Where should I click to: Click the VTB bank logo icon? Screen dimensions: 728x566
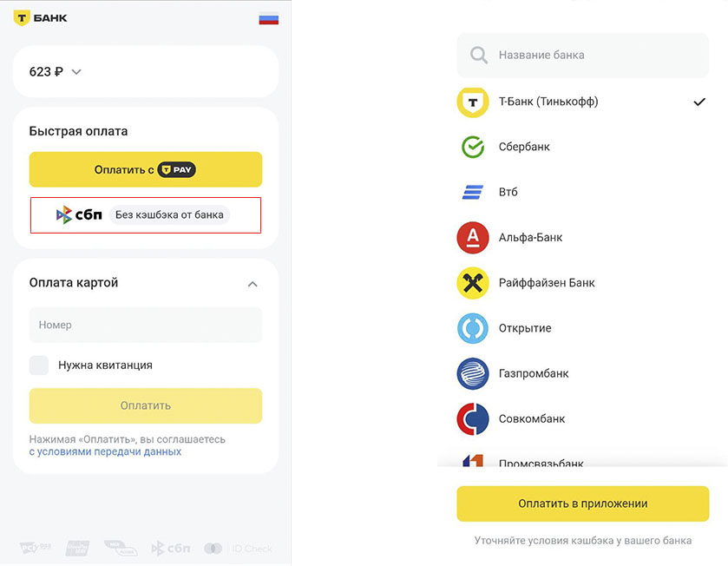point(473,192)
